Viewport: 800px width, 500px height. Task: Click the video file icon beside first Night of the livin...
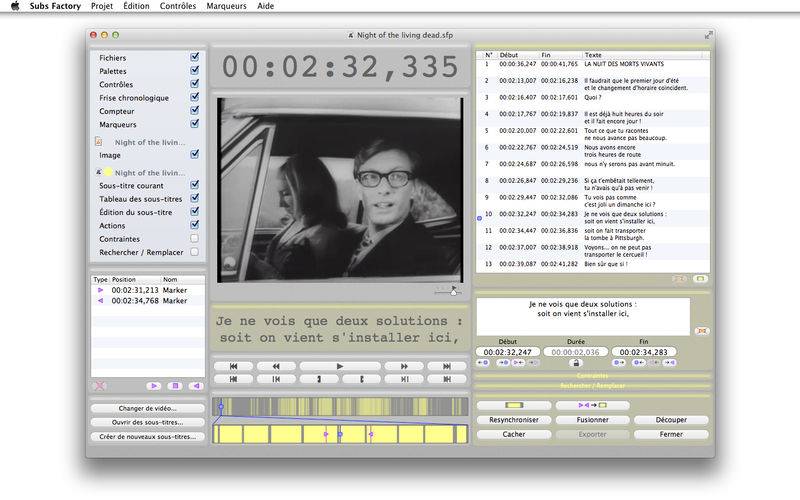click(x=99, y=142)
